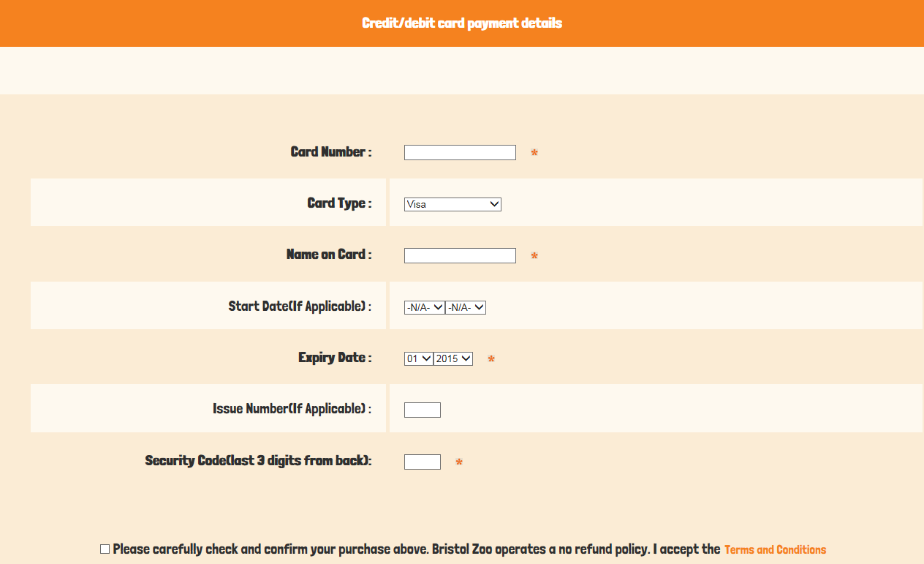Open the Expiry Date year dropdown showing 2015
The width and height of the screenshot is (924, 564).
453,359
